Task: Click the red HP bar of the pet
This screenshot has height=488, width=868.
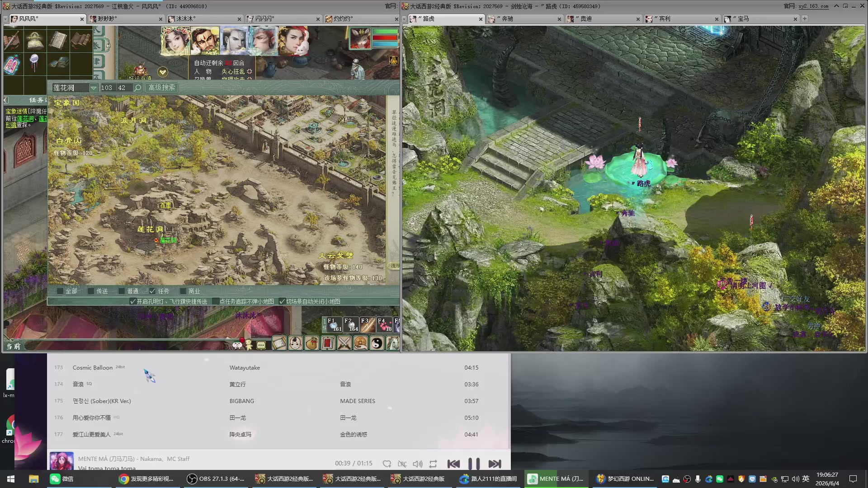Action: point(385,38)
